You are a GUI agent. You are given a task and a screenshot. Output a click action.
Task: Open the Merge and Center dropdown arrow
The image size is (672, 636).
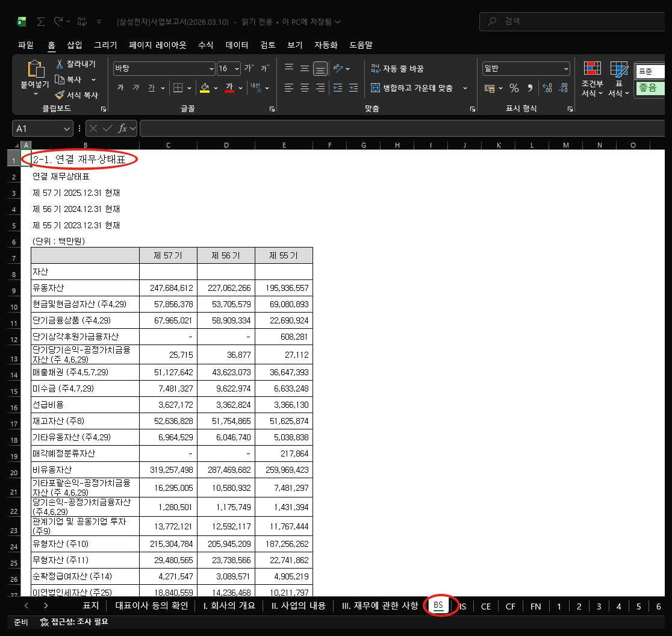(x=465, y=88)
